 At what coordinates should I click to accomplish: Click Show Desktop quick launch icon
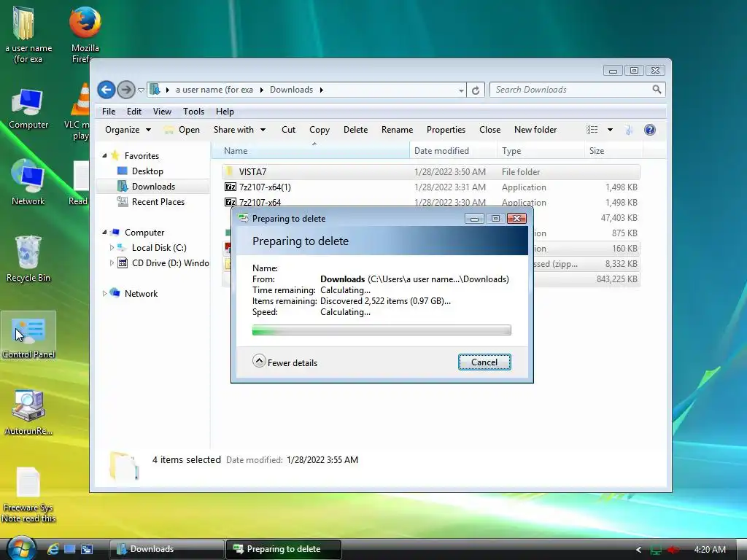[69, 549]
